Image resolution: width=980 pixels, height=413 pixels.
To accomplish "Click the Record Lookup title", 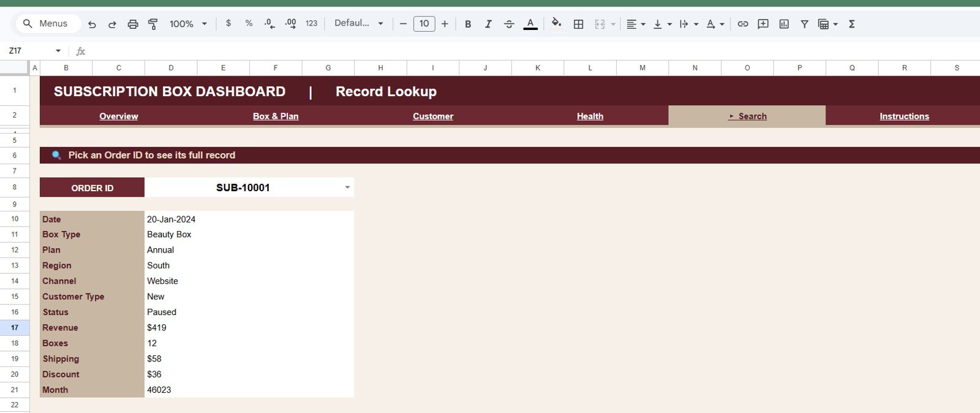I will point(386,91).
